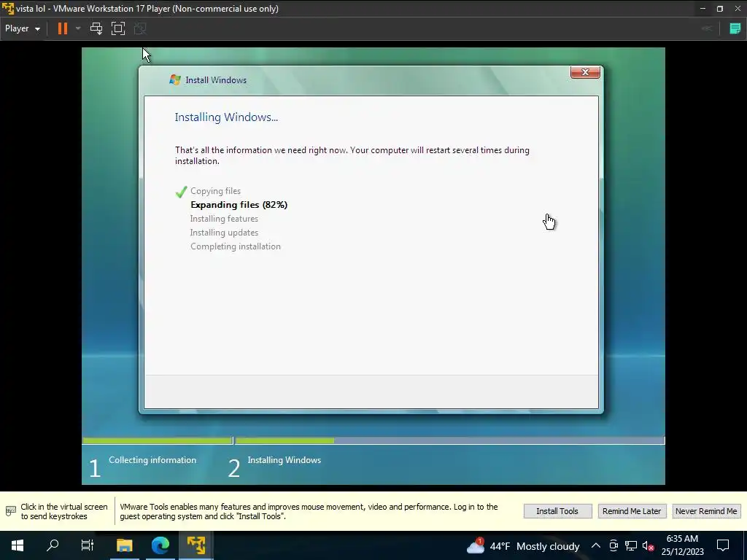
Task: Send Ctrl+Alt+Del to the VM
Action: (96, 28)
